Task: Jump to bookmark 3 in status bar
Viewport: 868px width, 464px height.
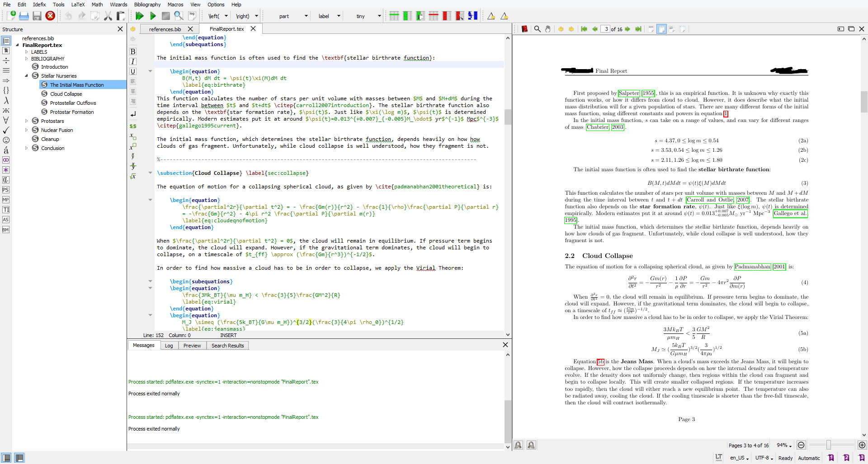Action: click(x=862, y=458)
